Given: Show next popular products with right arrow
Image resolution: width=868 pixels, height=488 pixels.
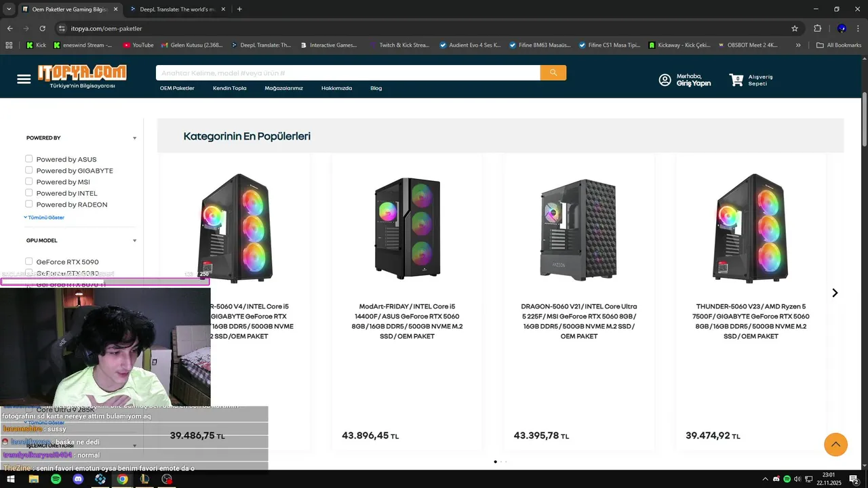Looking at the screenshot, I should (835, 293).
